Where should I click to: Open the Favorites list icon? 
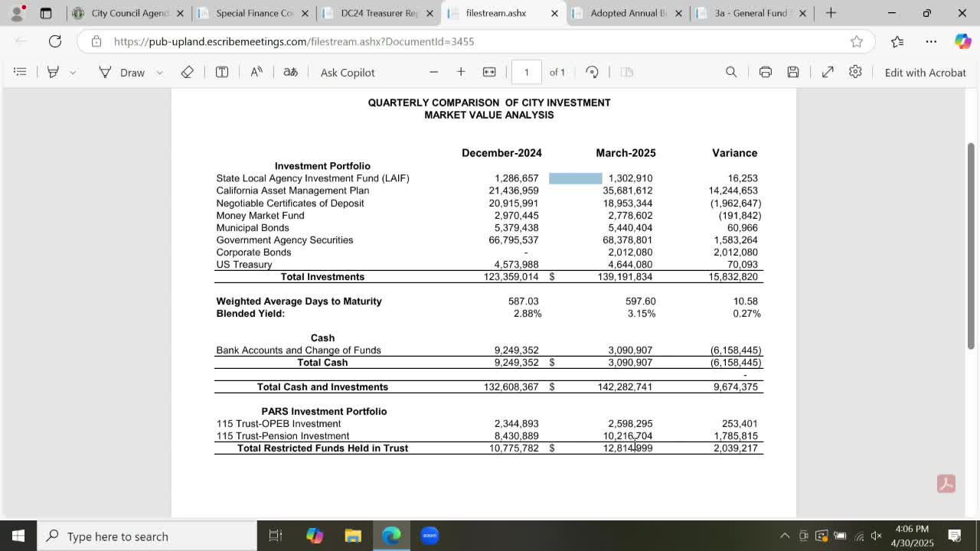897,41
